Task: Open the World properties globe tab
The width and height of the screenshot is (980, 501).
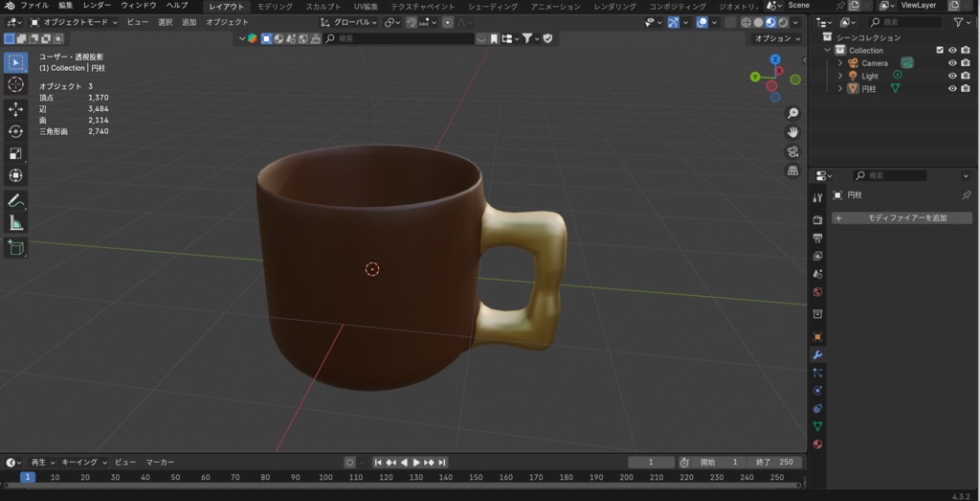Action: [x=817, y=292]
